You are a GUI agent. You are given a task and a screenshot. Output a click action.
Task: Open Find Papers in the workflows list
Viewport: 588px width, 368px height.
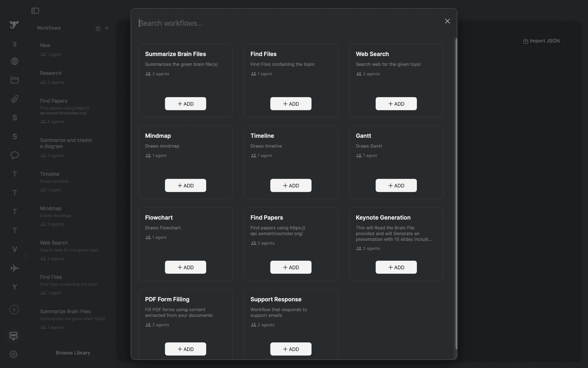point(73,111)
